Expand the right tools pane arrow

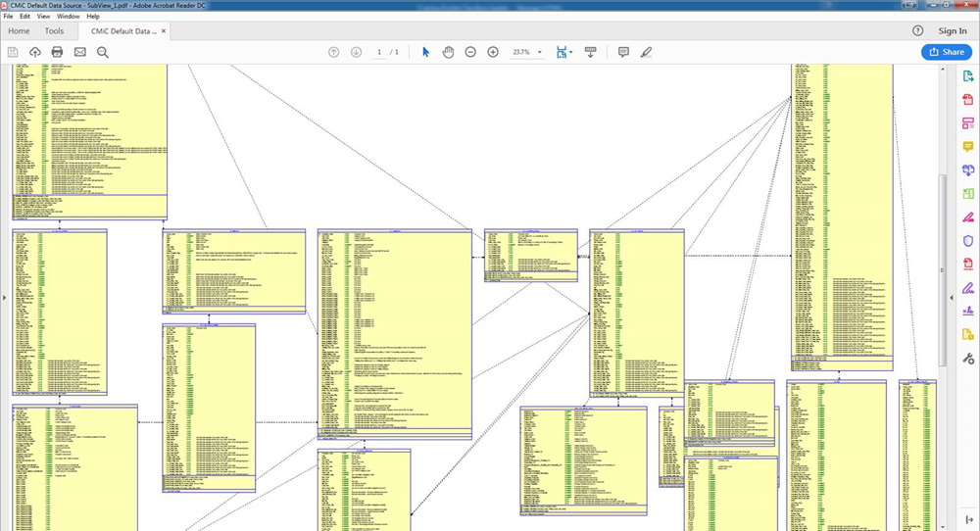point(969,519)
